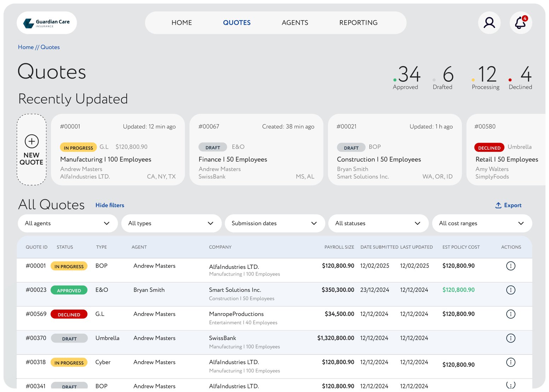The width and height of the screenshot is (549, 392).
Task: Click the APPROVED badge on quote #00023
Action: [69, 290]
